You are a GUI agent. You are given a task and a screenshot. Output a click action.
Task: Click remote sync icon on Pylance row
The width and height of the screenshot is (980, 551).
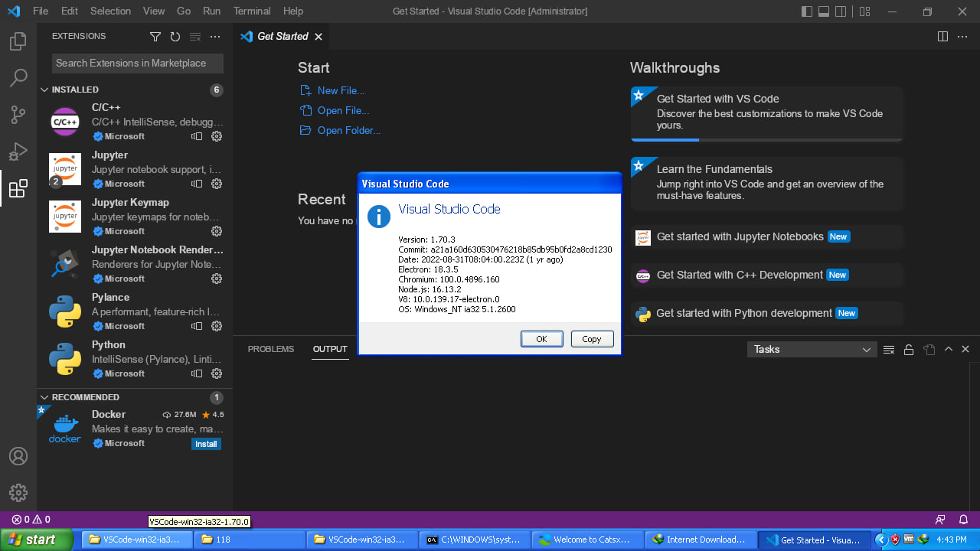tap(197, 326)
